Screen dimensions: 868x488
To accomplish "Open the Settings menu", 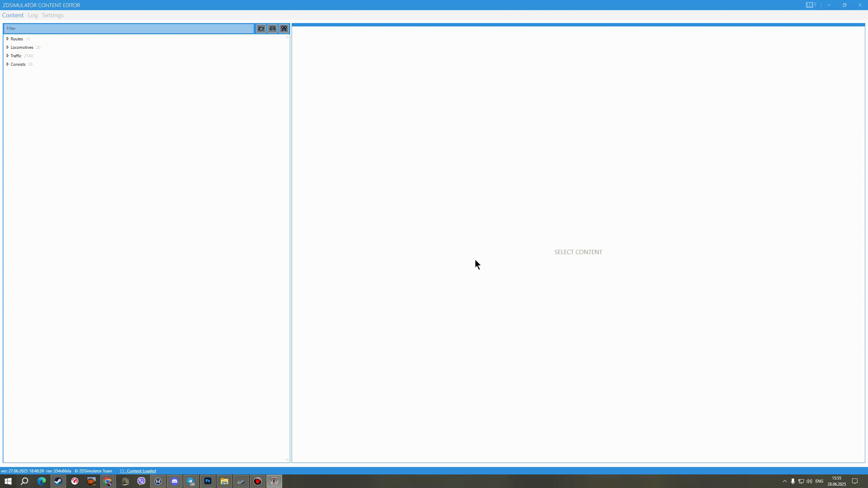I will point(53,15).
